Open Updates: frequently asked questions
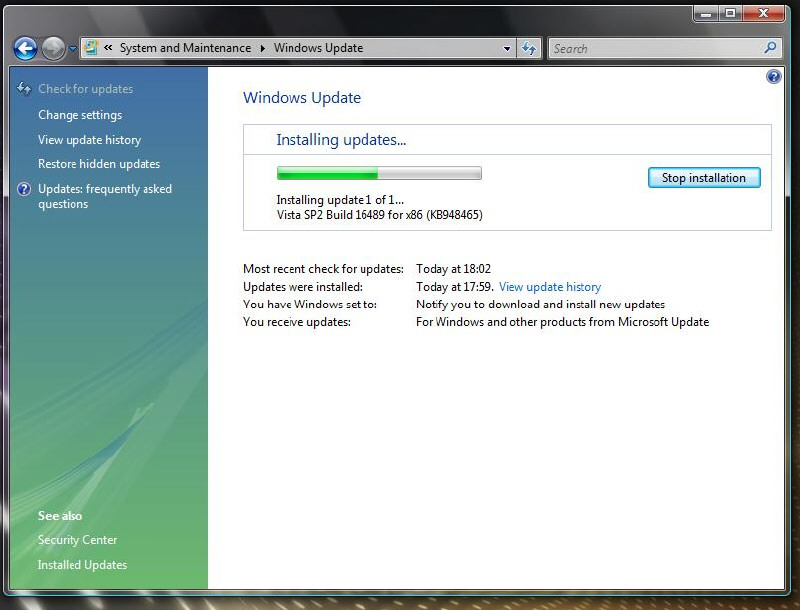 click(105, 196)
